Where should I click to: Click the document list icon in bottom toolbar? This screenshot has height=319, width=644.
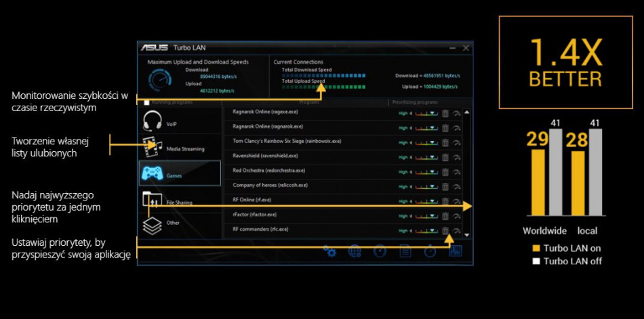pyautogui.click(x=405, y=251)
